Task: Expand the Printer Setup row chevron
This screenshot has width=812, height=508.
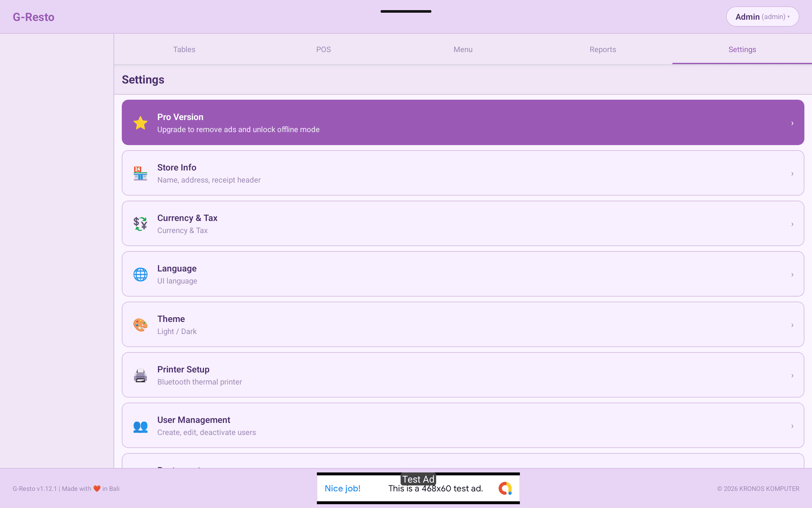Action: (x=792, y=376)
